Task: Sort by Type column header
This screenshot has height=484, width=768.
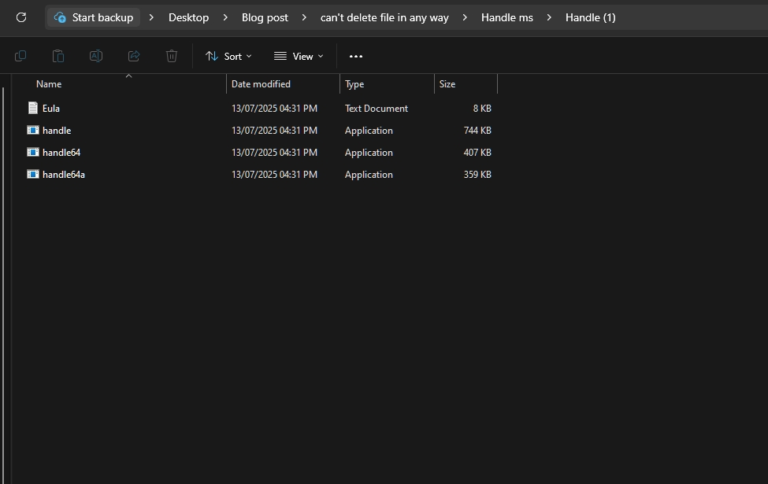Action: 354,84
